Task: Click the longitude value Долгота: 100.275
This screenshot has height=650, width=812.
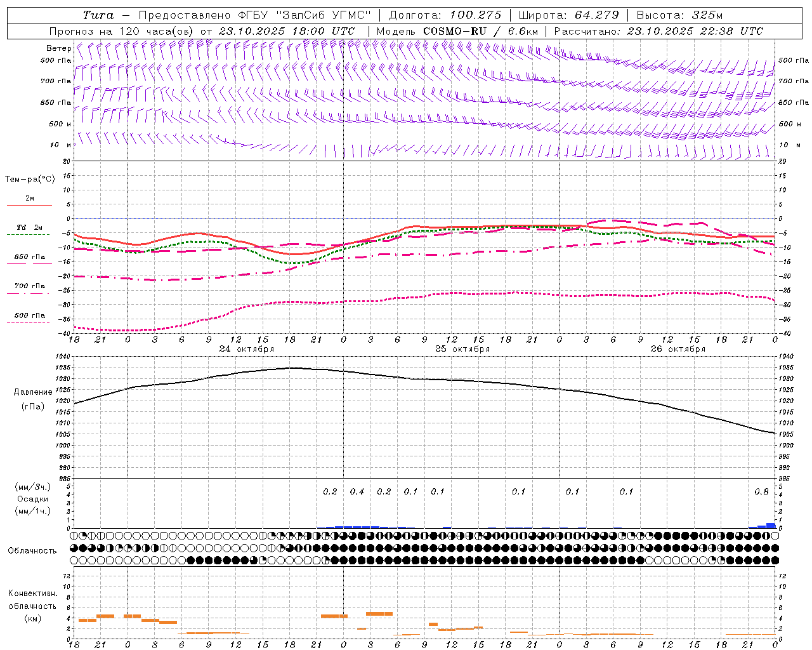Action: [x=445, y=15]
